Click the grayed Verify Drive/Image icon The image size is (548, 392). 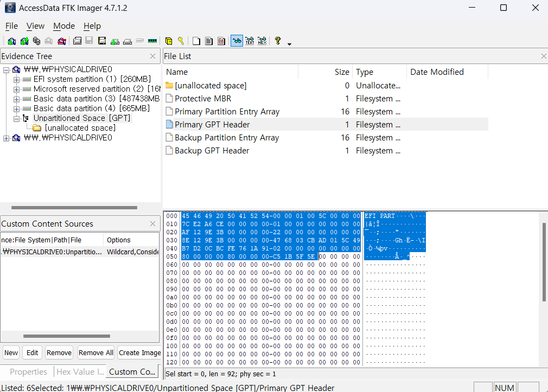click(140, 41)
